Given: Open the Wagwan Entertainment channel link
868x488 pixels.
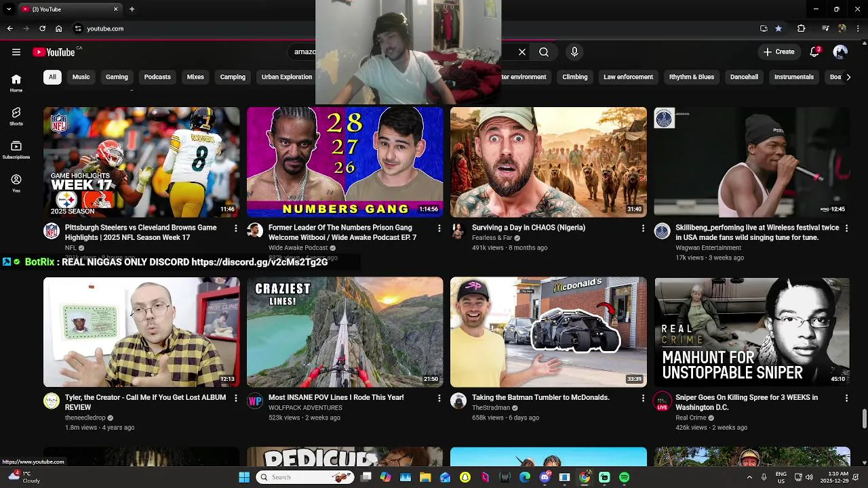Looking at the screenshot, I should (708, 248).
